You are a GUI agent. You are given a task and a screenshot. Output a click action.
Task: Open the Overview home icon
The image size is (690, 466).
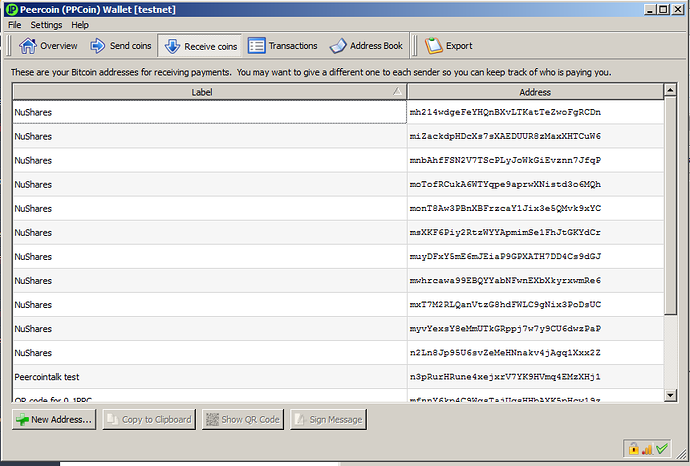pos(28,46)
